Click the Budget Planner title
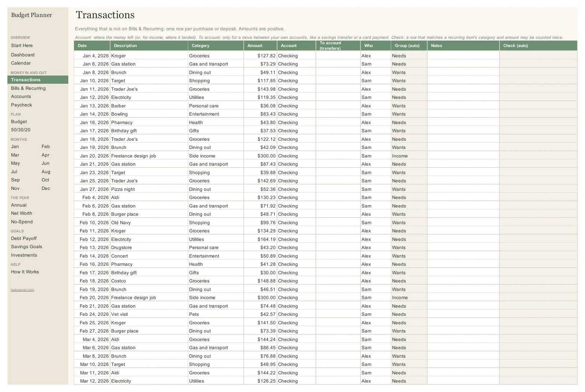The image size is (585, 392). point(31,15)
